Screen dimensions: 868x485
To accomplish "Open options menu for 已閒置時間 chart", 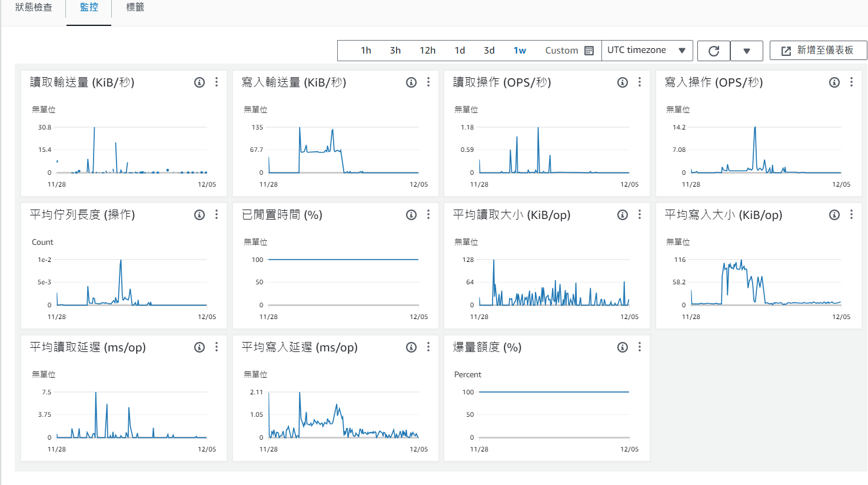I will tap(428, 215).
